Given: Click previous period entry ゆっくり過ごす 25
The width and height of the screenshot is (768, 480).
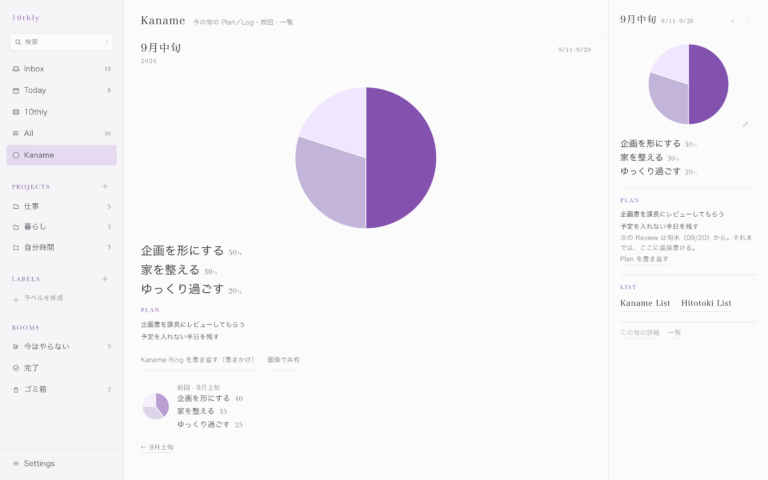Looking at the screenshot, I should tap(210, 425).
